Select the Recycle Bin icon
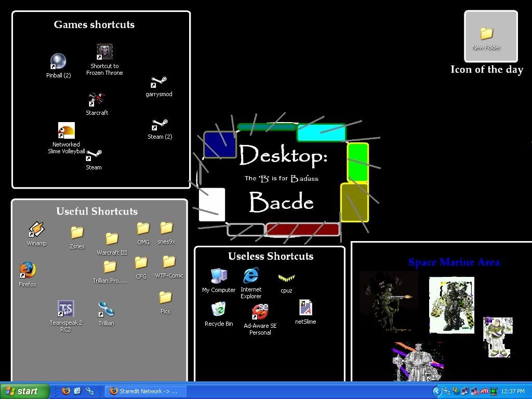 click(219, 310)
